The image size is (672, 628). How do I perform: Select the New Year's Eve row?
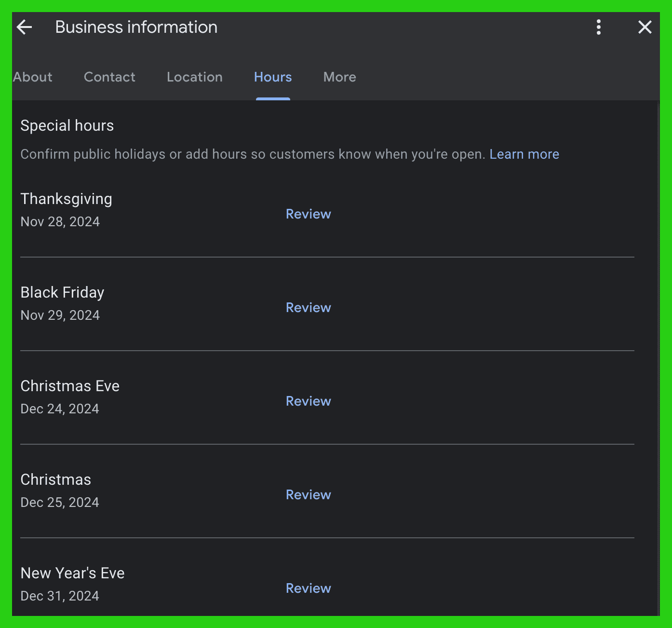(72, 573)
